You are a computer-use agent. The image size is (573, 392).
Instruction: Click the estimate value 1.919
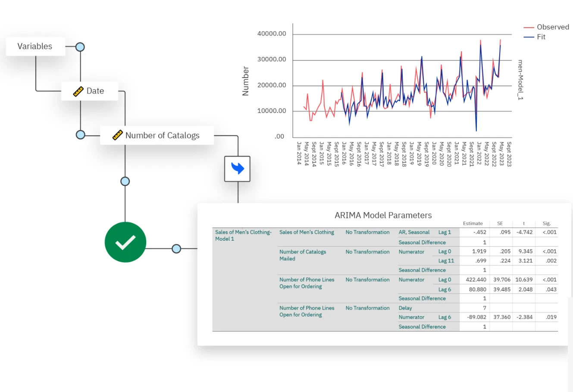point(479,251)
